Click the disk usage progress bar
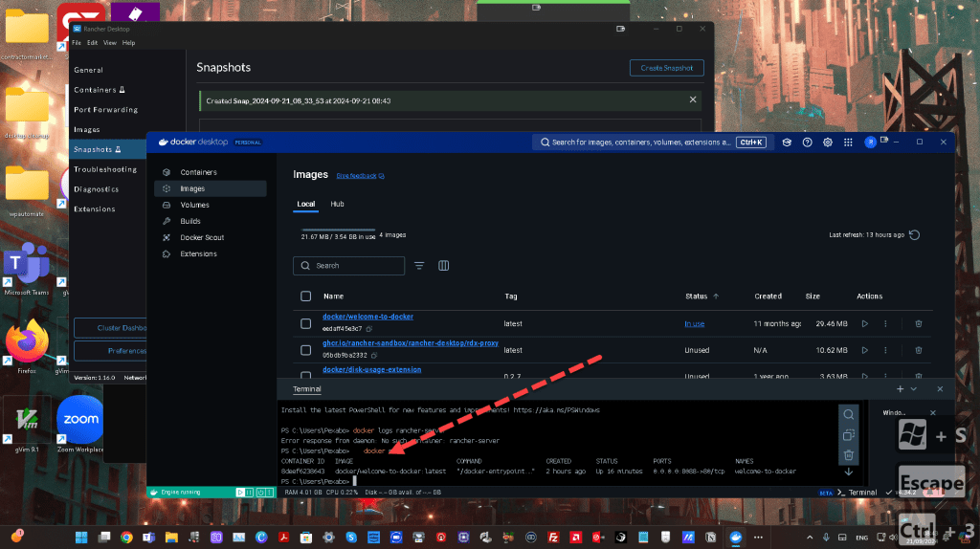This screenshot has height=549, width=980. pos(338,230)
